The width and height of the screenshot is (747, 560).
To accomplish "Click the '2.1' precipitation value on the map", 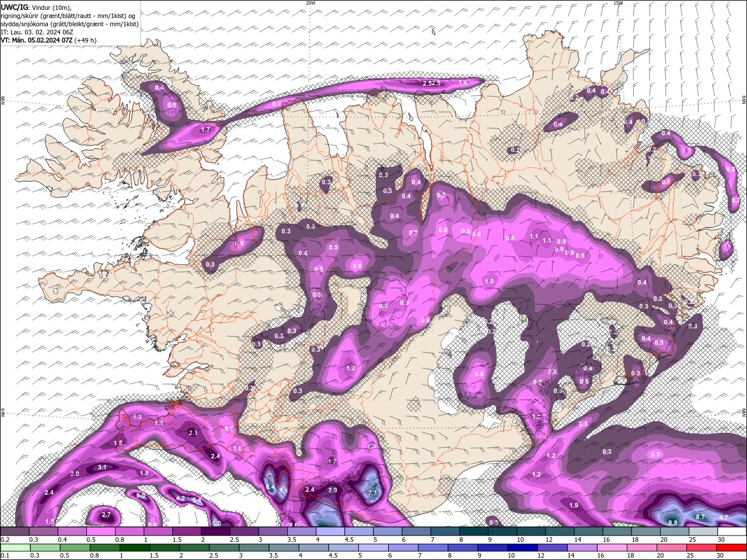I will click(194, 433).
